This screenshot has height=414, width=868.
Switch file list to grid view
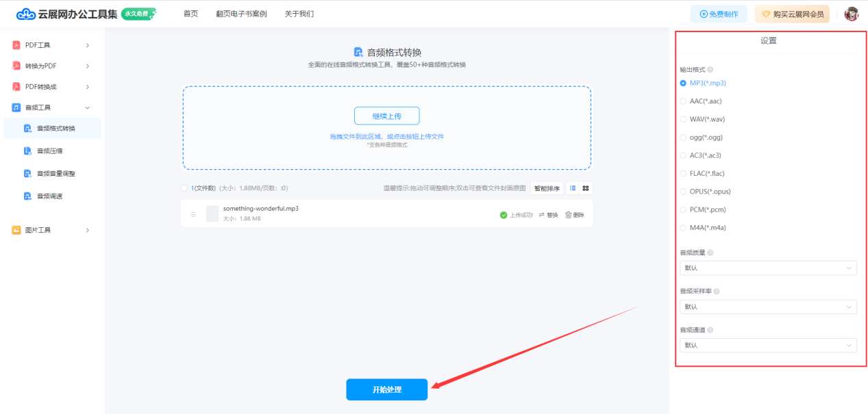(586, 188)
